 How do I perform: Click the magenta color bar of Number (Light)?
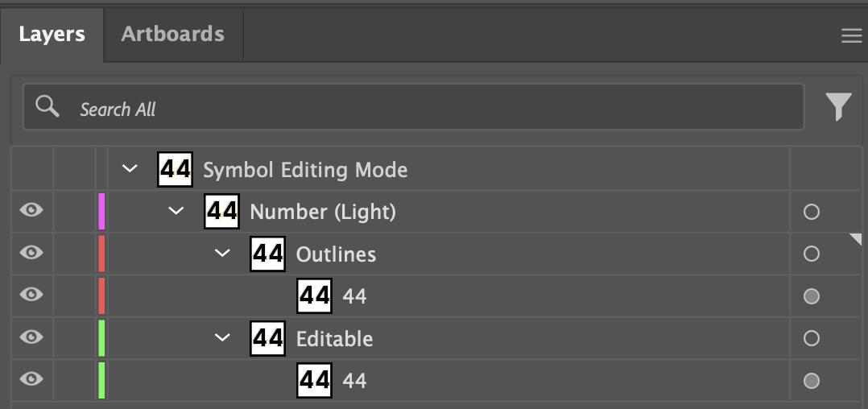click(101, 212)
